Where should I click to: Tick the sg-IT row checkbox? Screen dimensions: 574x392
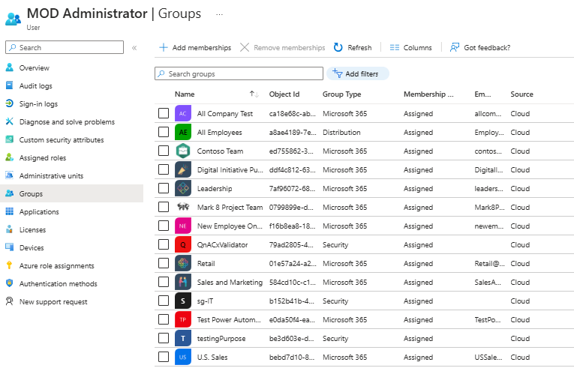pyautogui.click(x=164, y=301)
